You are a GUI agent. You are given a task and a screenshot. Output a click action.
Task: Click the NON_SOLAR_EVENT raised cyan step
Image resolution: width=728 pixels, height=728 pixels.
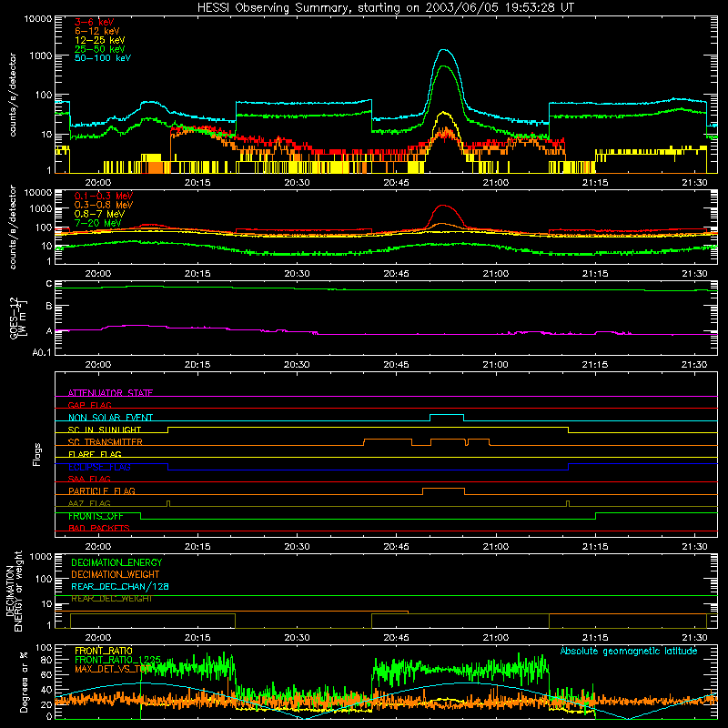click(447, 415)
